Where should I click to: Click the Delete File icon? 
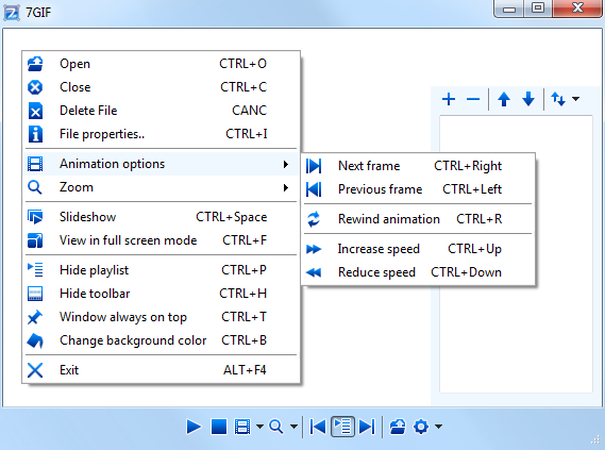pyautogui.click(x=35, y=111)
